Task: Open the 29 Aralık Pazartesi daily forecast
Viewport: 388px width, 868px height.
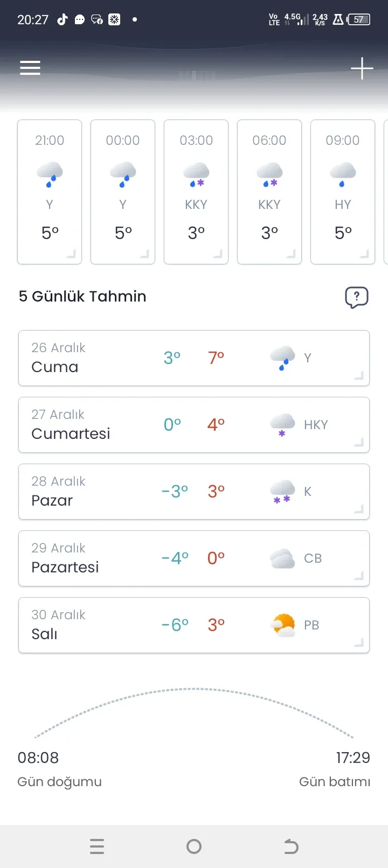Action: [x=194, y=558]
